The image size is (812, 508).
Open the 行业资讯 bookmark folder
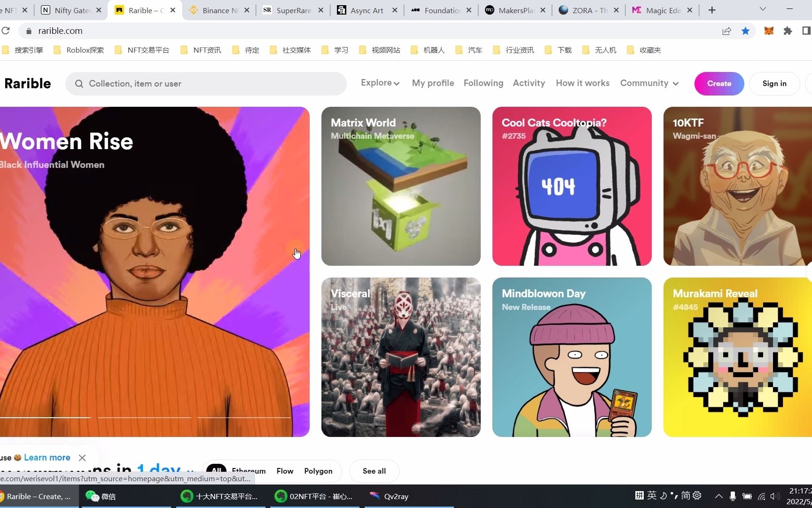(514, 50)
